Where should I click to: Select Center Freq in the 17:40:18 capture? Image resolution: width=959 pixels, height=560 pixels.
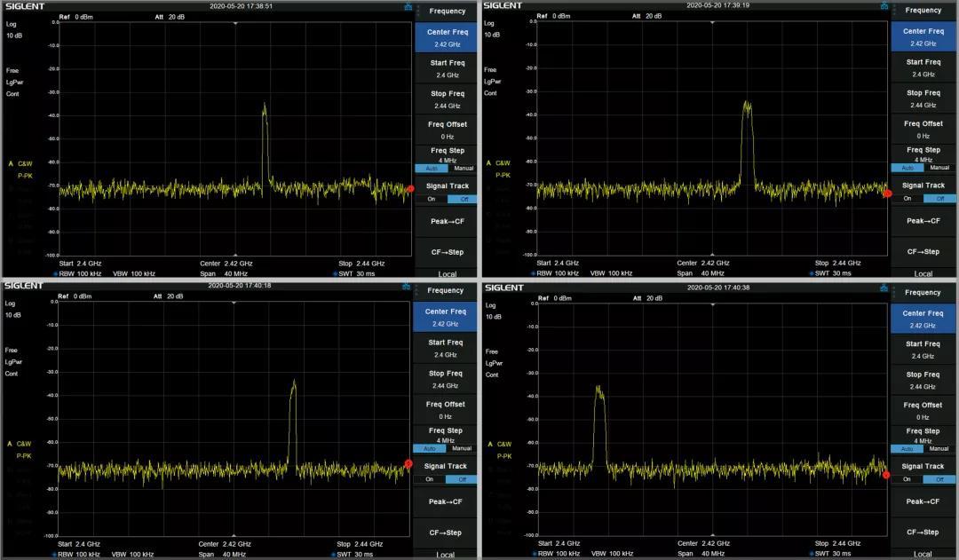(x=445, y=318)
